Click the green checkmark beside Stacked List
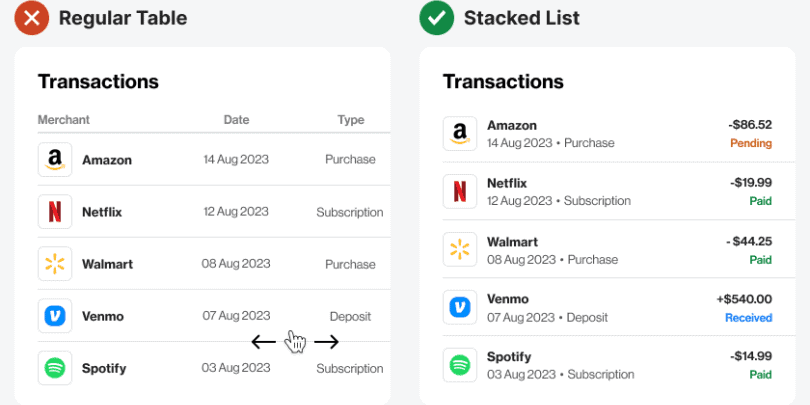 click(x=436, y=17)
